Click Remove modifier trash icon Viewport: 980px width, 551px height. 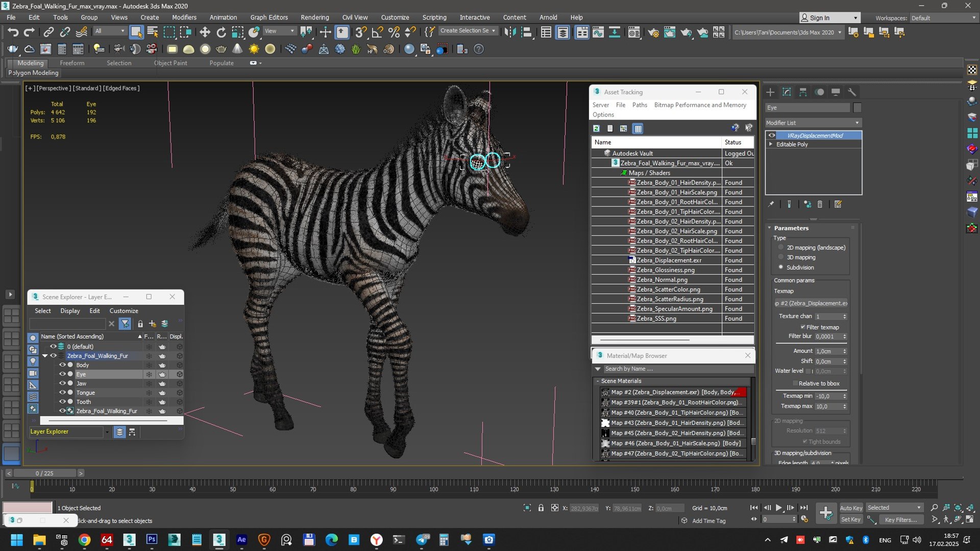[x=820, y=204]
